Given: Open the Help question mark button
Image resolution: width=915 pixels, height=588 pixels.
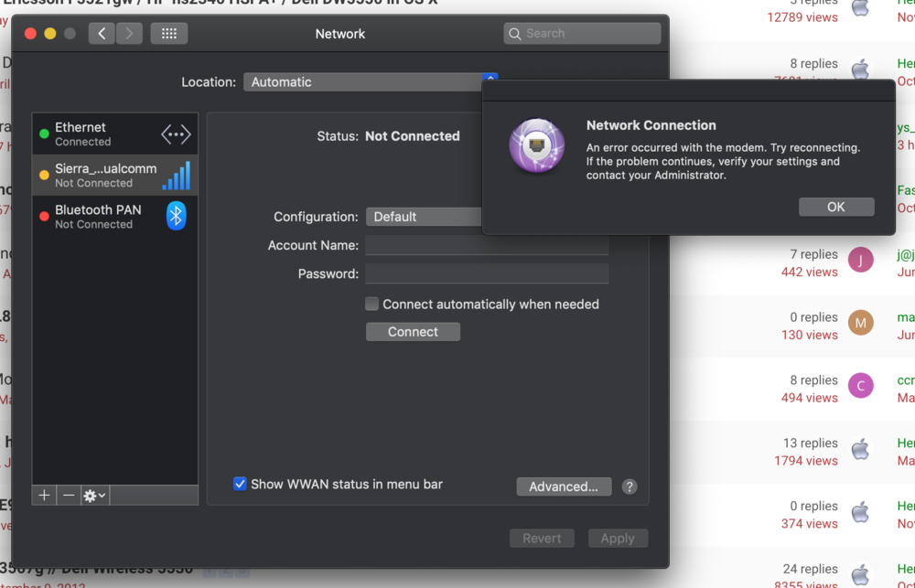Looking at the screenshot, I should [x=630, y=486].
